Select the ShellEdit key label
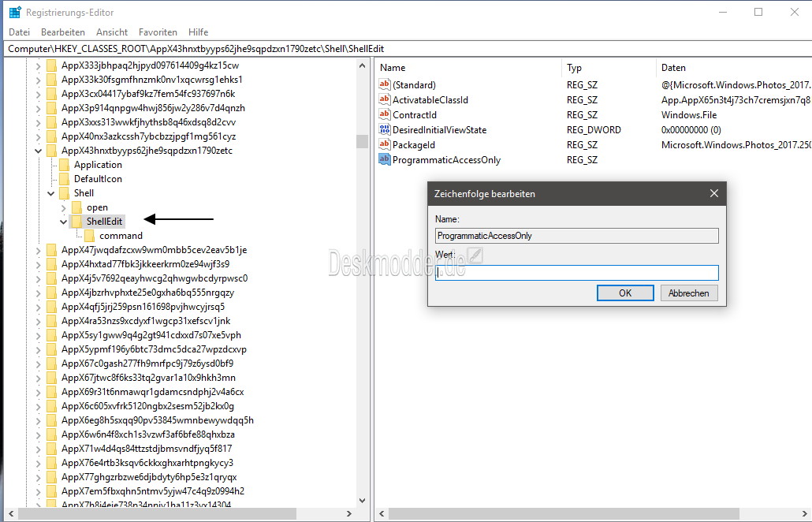The image size is (812, 522). [x=104, y=222]
